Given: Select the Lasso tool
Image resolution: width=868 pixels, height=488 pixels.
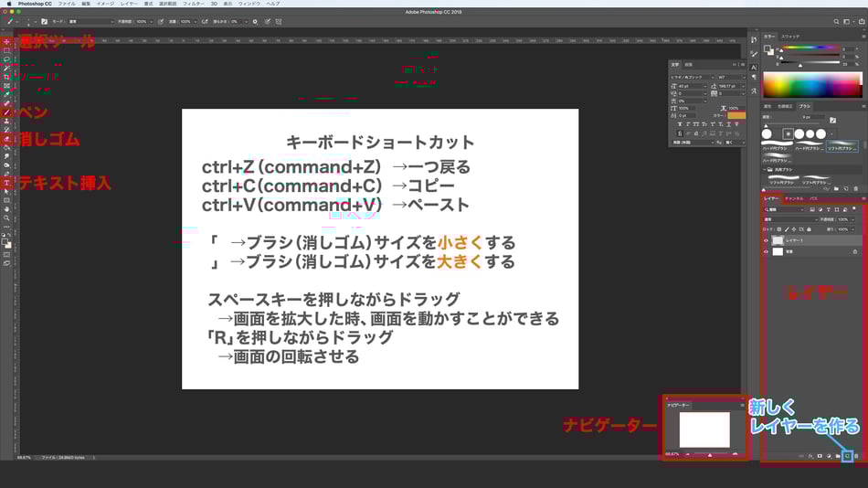Looking at the screenshot, I should (x=6, y=59).
